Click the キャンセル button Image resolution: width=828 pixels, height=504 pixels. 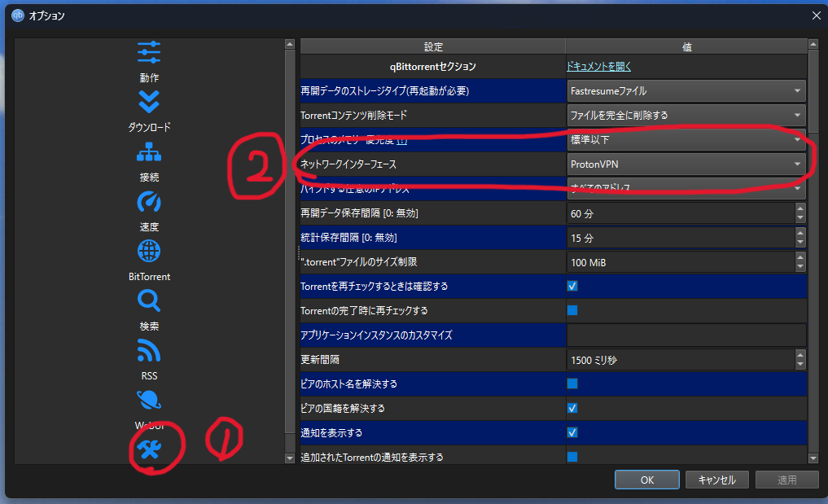pos(717,480)
